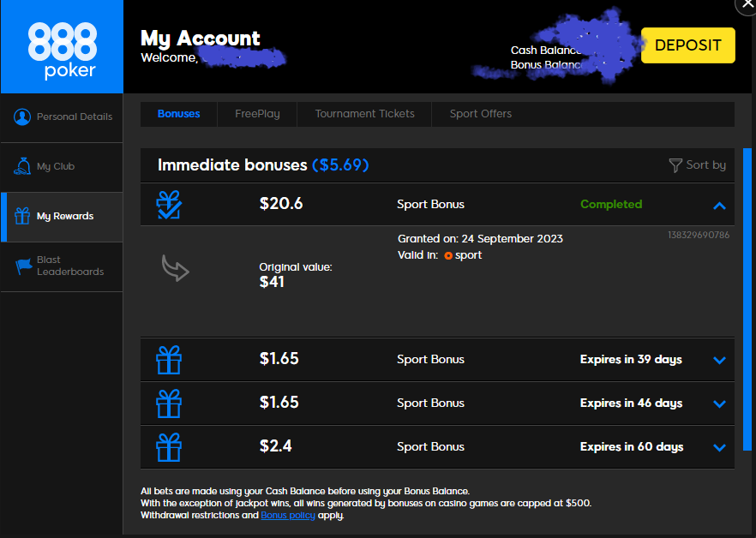Click the My Rewards gift icon in sidebar
756x538 pixels.
coord(22,216)
